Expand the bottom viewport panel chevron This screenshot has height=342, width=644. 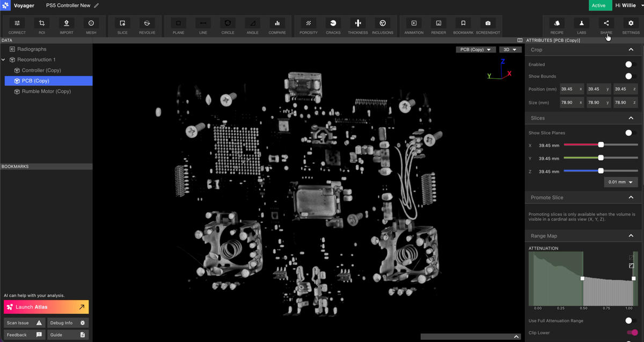pyautogui.click(x=516, y=337)
